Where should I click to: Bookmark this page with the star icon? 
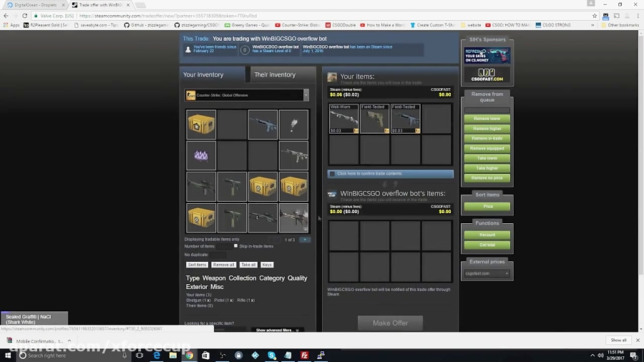595,16
